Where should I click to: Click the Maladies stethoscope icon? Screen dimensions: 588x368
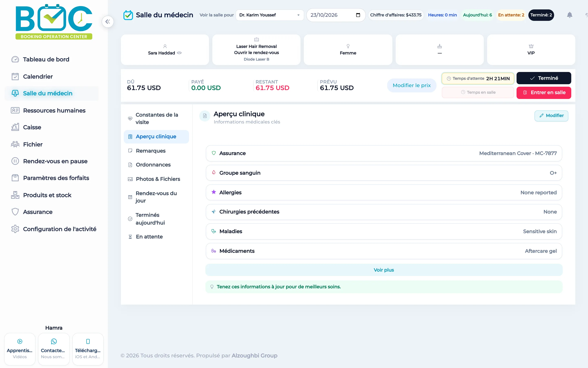(214, 231)
